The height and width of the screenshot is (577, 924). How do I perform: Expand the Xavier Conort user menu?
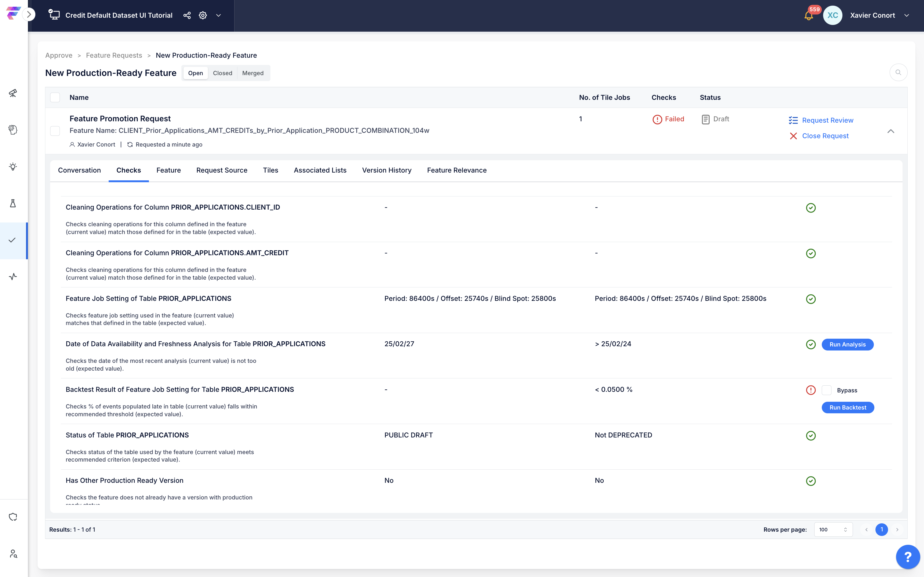(907, 16)
